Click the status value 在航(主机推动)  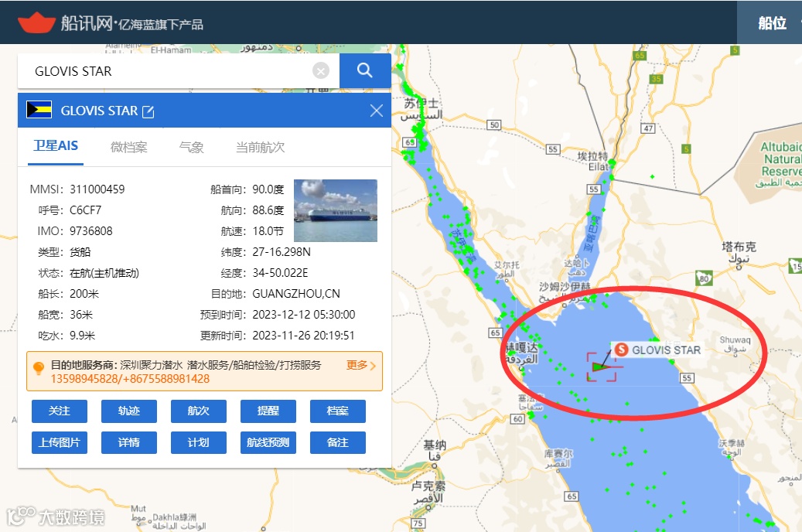click(104, 273)
